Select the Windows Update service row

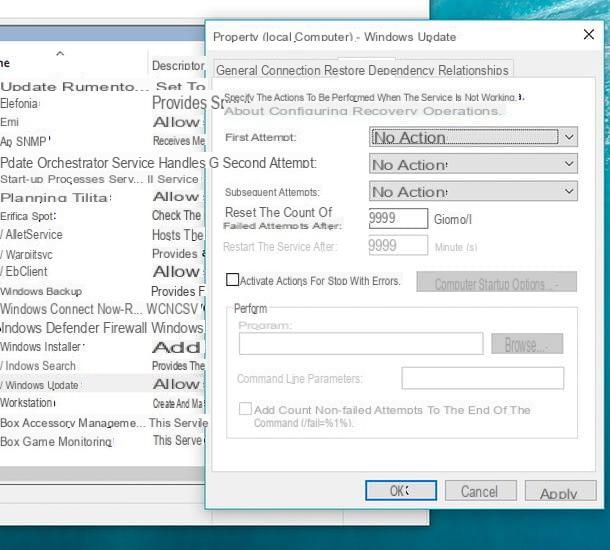click(x=102, y=385)
